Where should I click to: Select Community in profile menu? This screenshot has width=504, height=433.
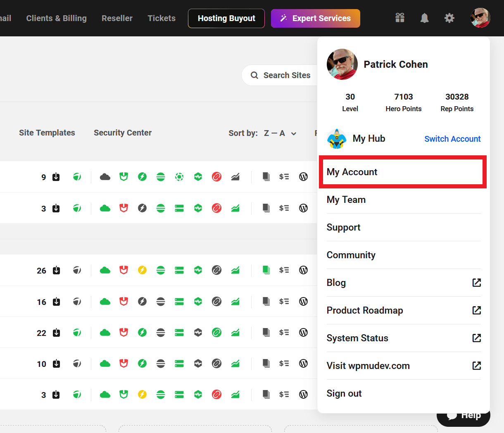pyautogui.click(x=404, y=255)
